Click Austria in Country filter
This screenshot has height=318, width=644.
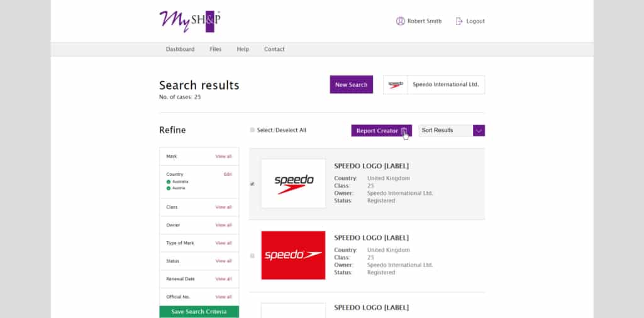[179, 189]
